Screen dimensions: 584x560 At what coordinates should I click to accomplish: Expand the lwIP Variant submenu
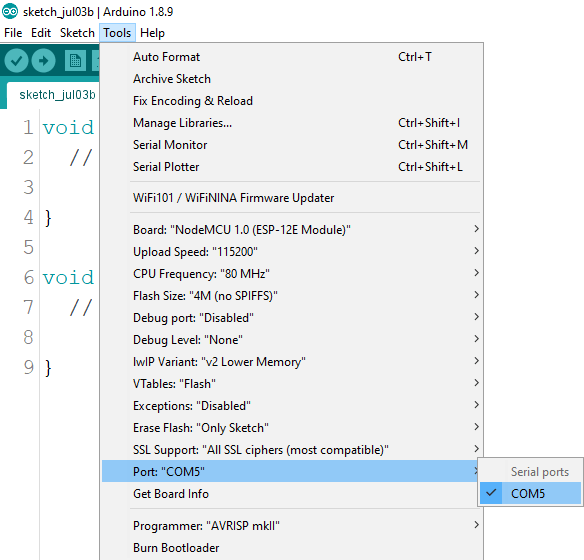pos(292,361)
